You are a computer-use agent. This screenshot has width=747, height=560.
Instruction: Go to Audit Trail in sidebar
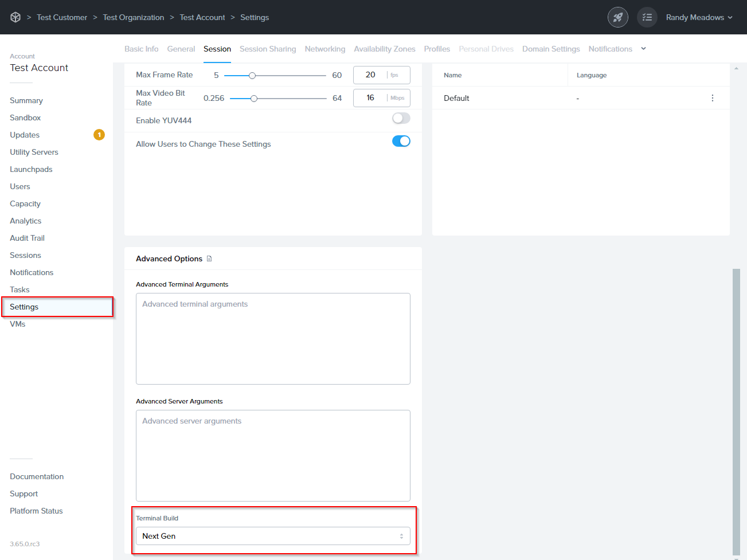coord(27,238)
